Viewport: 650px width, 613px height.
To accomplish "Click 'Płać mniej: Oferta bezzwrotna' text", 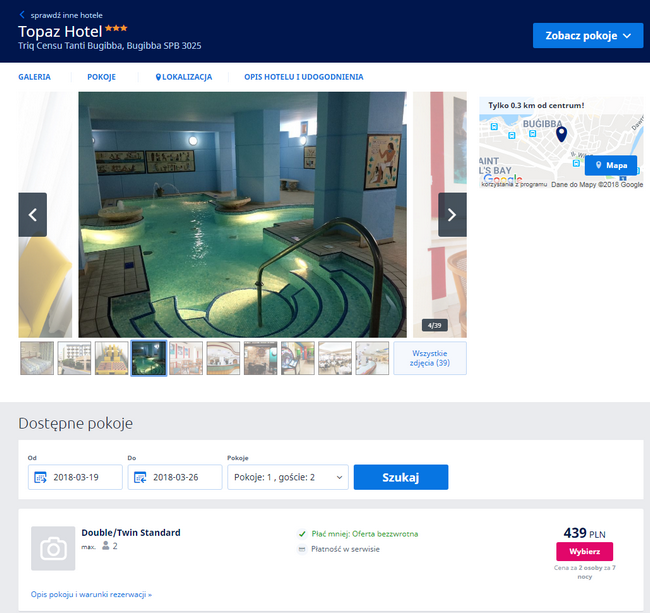I will (365, 534).
